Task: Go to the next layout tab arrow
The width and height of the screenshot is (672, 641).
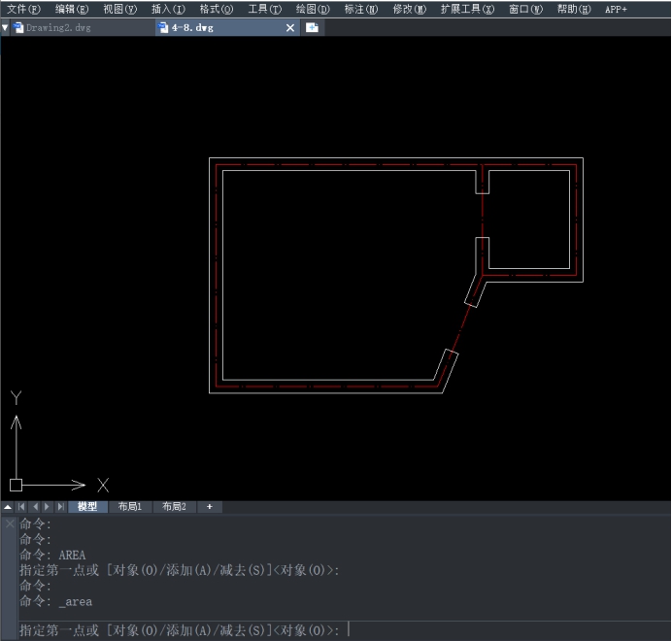Action: tap(48, 507)
